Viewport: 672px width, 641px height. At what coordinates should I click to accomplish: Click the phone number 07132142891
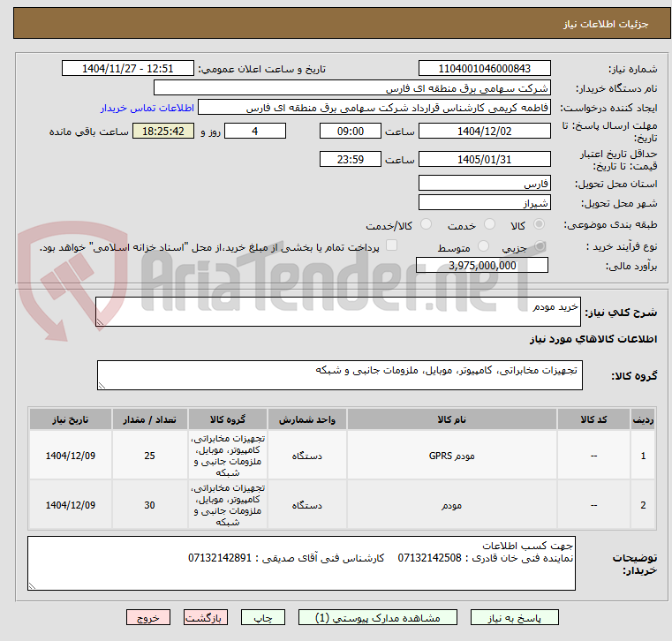[x=220, y=558]
